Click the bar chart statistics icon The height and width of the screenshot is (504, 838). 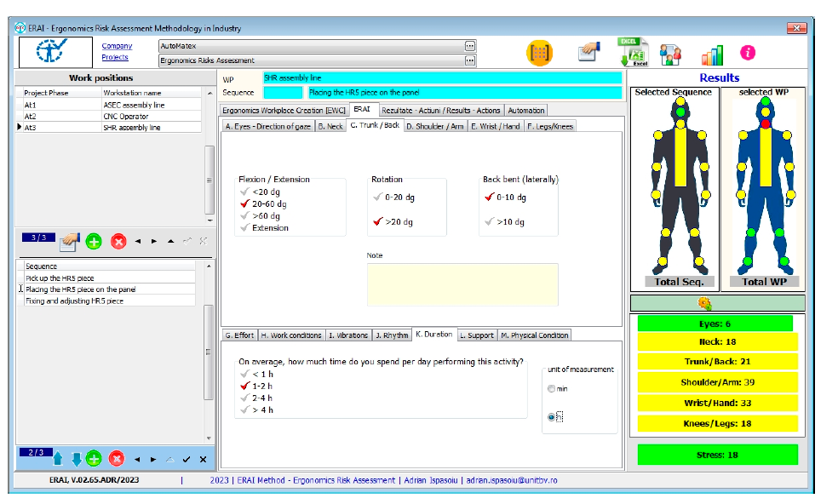(x=712, y=54)
